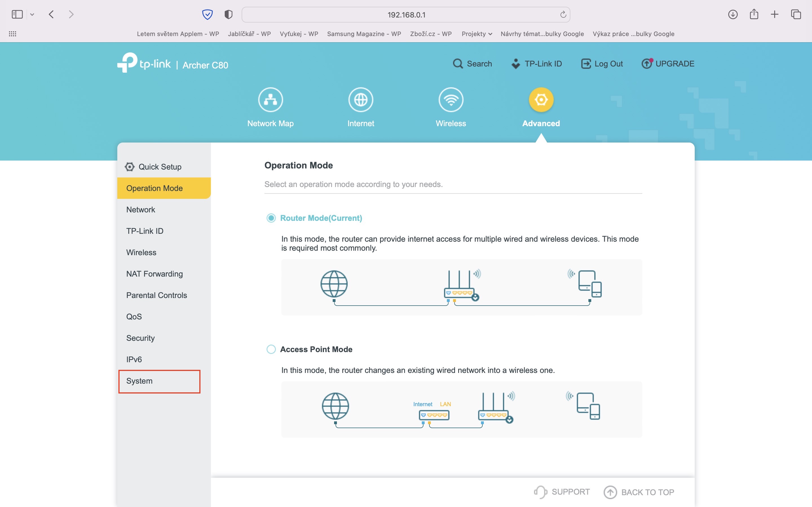Select the Access Point Mode radio button
812x507 pixels.
(271, 349)
